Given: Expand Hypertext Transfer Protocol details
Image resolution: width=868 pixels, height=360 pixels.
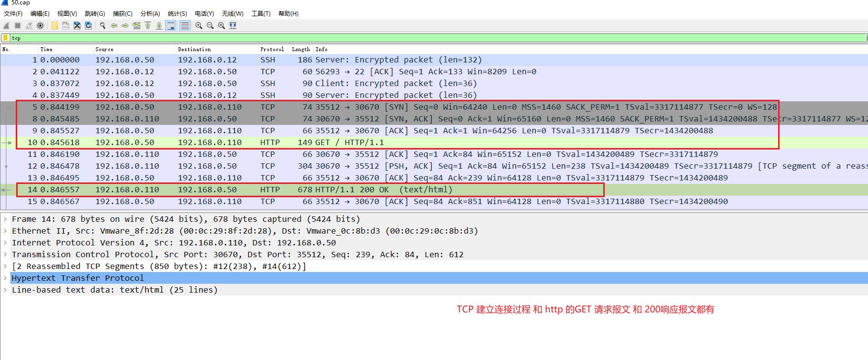Looking at the screenshot, I should (5, 278).
